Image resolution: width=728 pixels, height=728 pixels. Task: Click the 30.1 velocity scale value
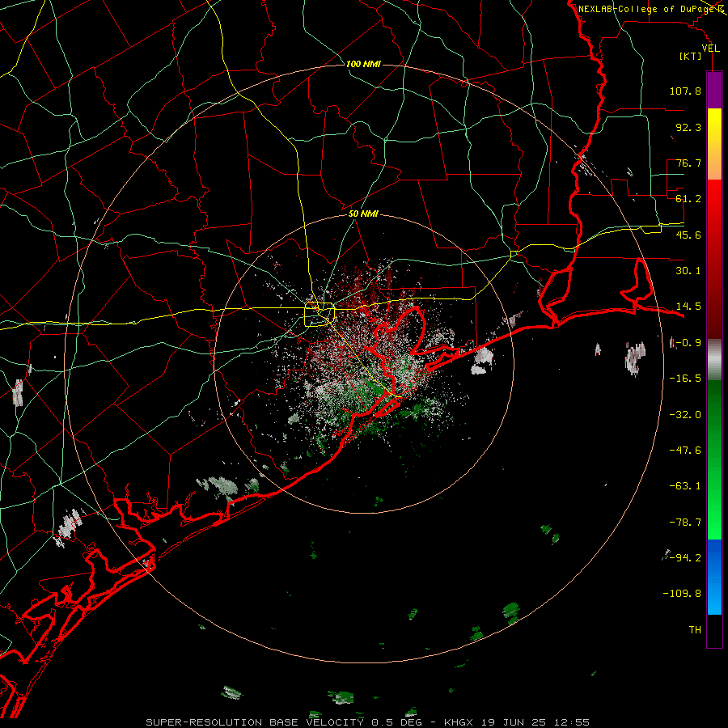click(x=688, y=271)
